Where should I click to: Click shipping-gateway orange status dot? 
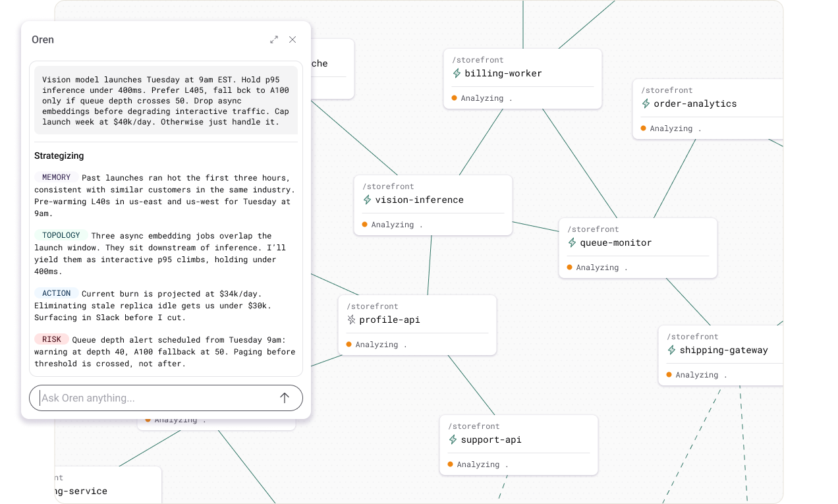(669, 374)
